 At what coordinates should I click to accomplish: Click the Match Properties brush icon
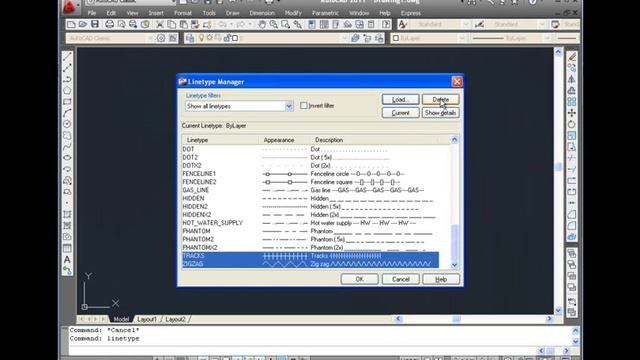[195, 24]
